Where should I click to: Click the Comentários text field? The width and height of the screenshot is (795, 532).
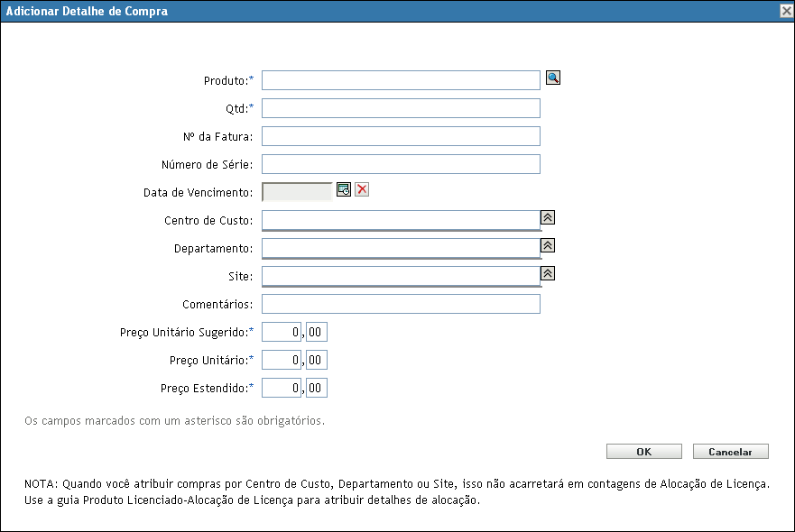(401, 304)
